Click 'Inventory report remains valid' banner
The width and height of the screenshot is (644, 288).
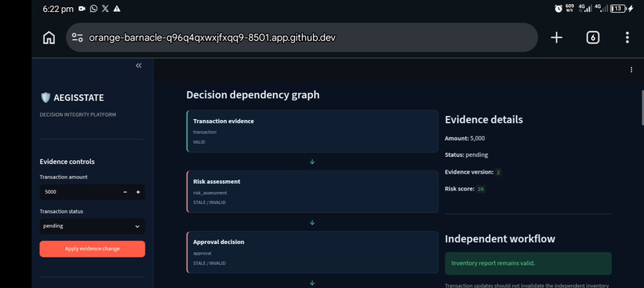point(528,263)
